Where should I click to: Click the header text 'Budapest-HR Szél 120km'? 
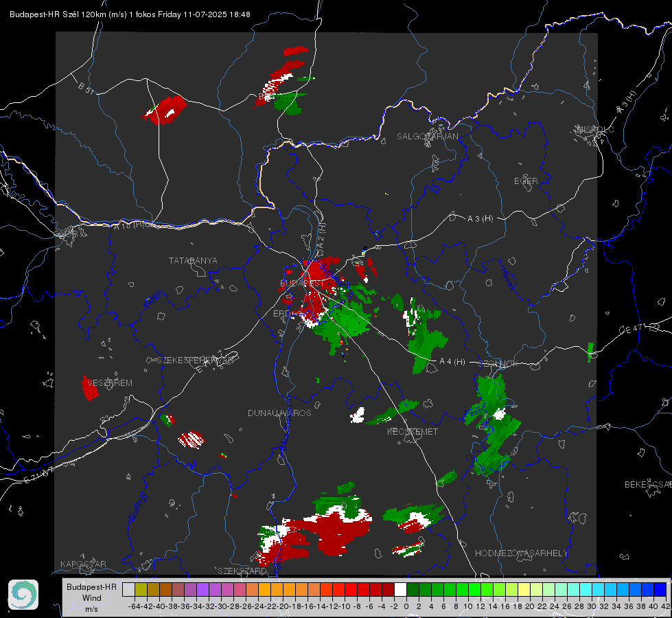tap(58, 14)
